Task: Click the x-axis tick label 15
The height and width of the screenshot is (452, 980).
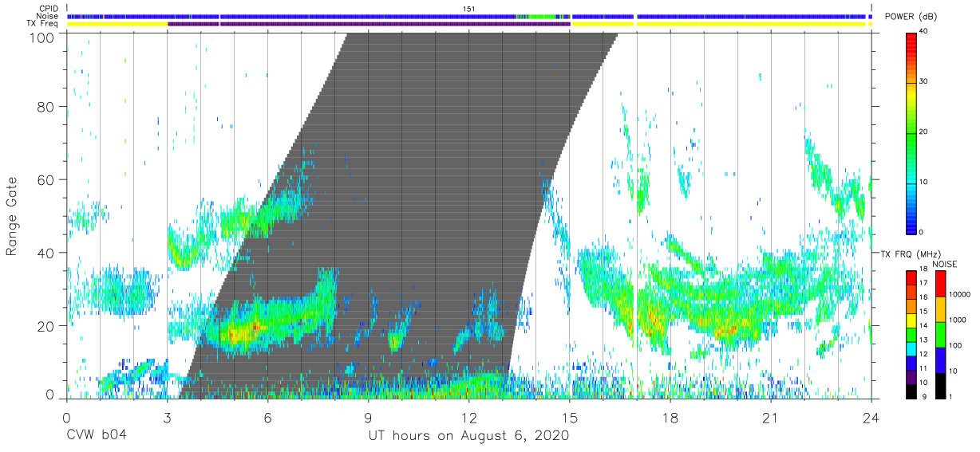Action: click(569, 418)
